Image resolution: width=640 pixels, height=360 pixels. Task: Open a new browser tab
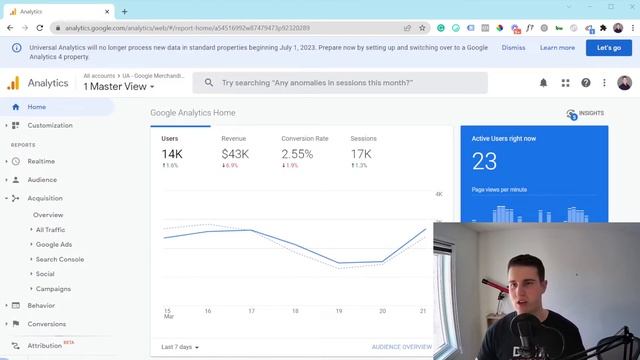124,12
